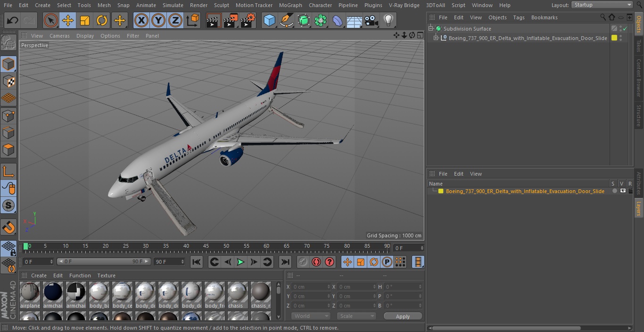
Task: Activate the Scale tool
Action: coord(85,20)
